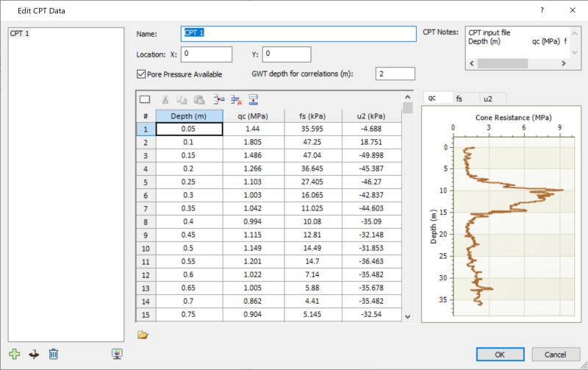The image size is (588, 370).
Task: Switch to the u2 chart tab
Action: coord(492,99)
